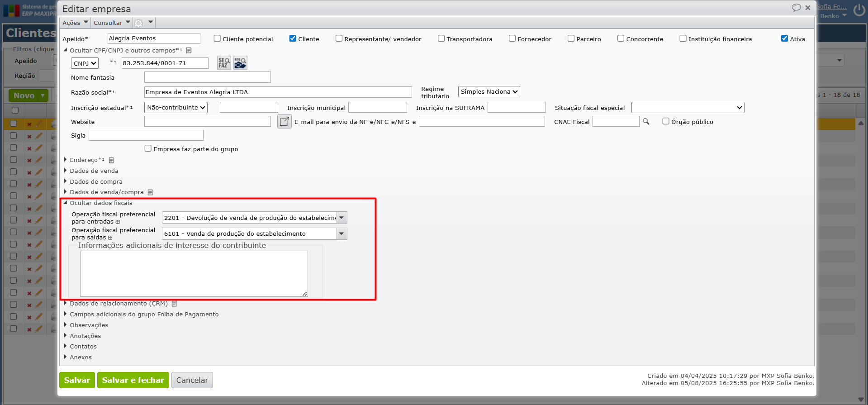The image size is (868, 405).
Task: Expand the Observações section
Action: click(86, 325)
